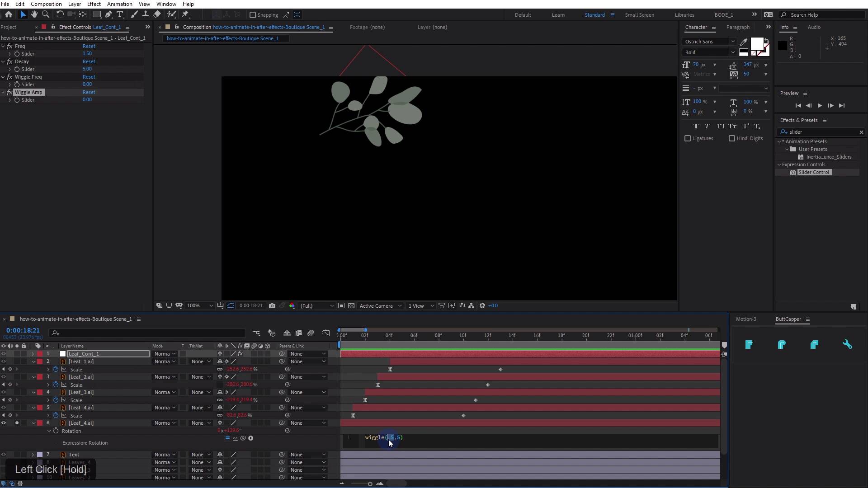Click the current time 0:00:18:21 display
Screen dimensions: 868x488
tap(23, 330)
